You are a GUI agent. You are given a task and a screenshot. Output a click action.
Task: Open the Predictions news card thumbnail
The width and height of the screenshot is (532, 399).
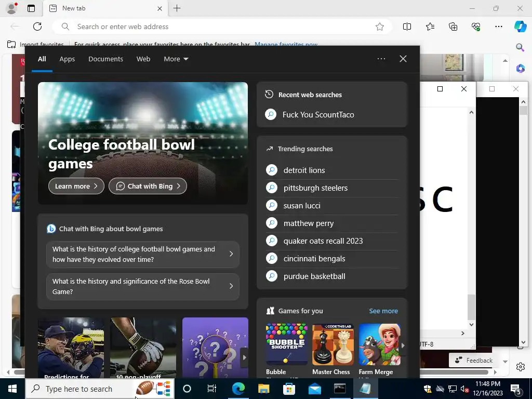(x=71, y=348)
